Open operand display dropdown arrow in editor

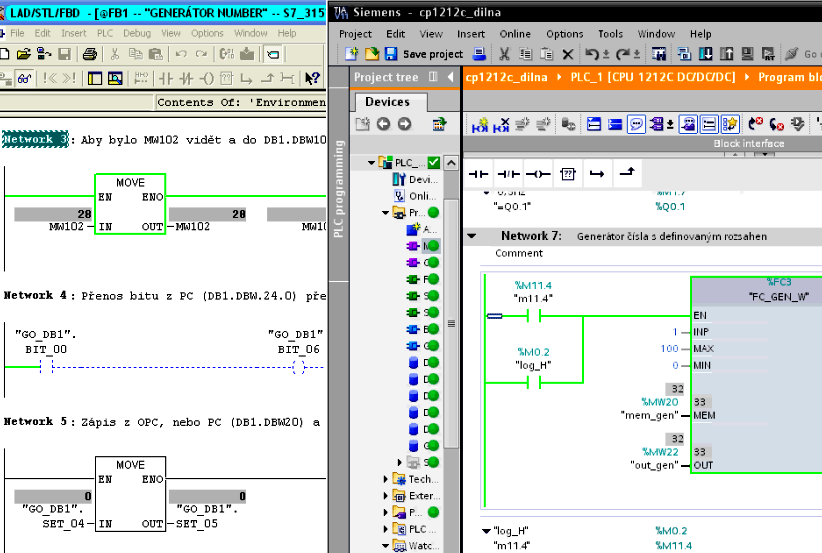tap(670, 125)
